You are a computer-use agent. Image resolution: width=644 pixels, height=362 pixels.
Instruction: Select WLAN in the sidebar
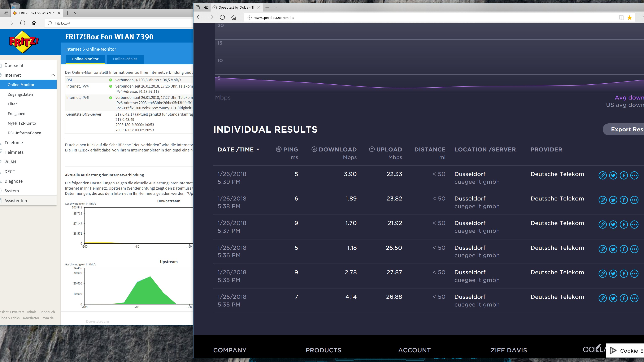[10, 162]
